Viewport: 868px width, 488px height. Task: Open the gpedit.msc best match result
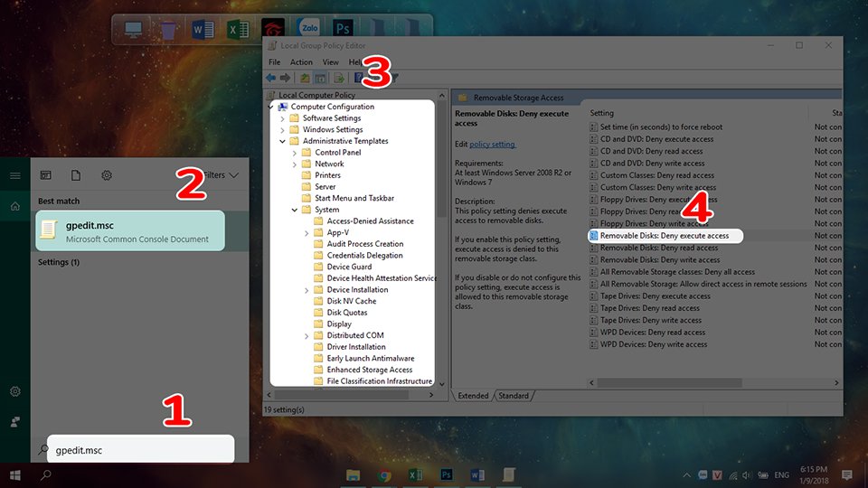pyautogui.click(x=130, y=230)
